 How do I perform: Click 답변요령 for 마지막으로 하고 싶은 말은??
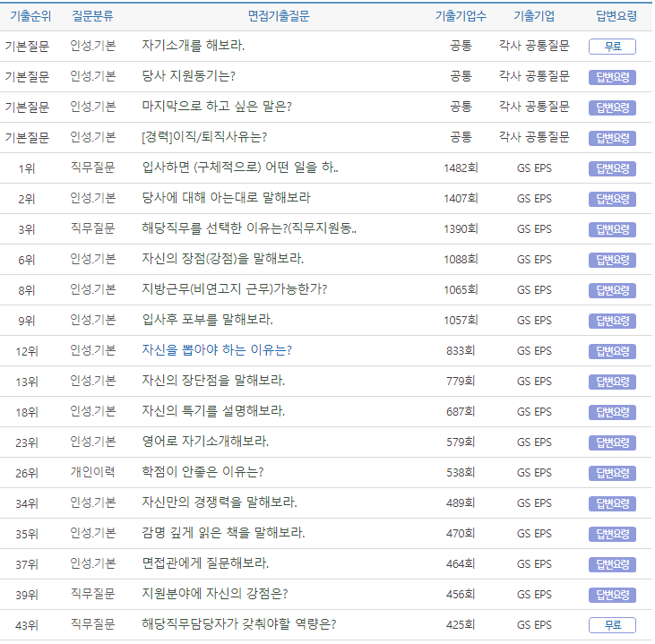coord(612,107)
